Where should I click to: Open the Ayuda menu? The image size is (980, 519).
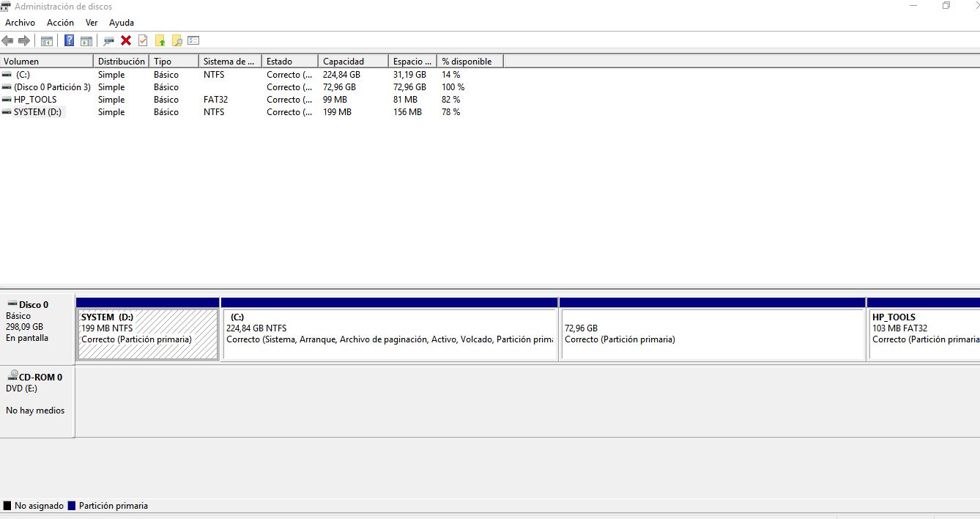point(122,23)
